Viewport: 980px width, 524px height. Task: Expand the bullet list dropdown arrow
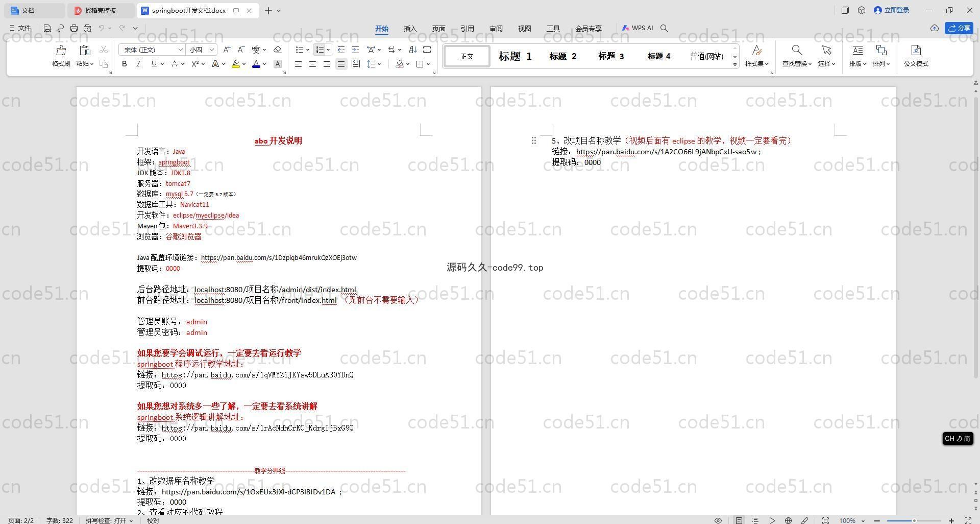307,50
